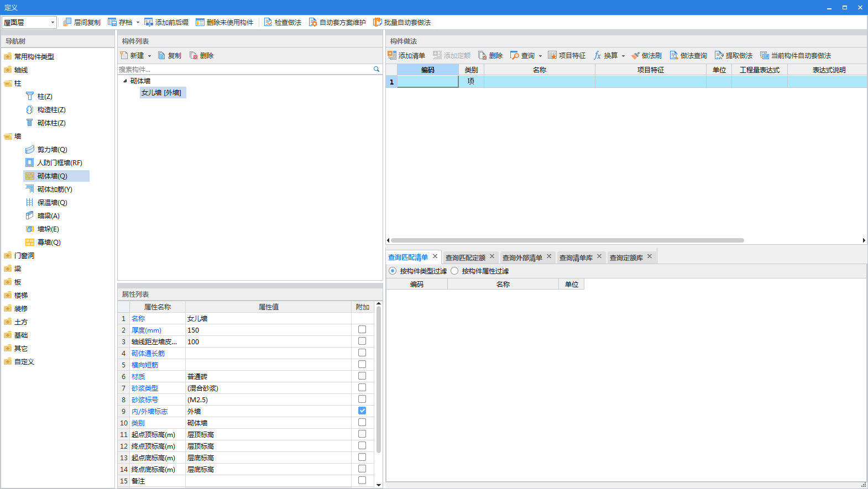Viewport: 868px width, 489px height.
Task: Click 工程量表达式 column header
Action: click(x=760, y=70)
